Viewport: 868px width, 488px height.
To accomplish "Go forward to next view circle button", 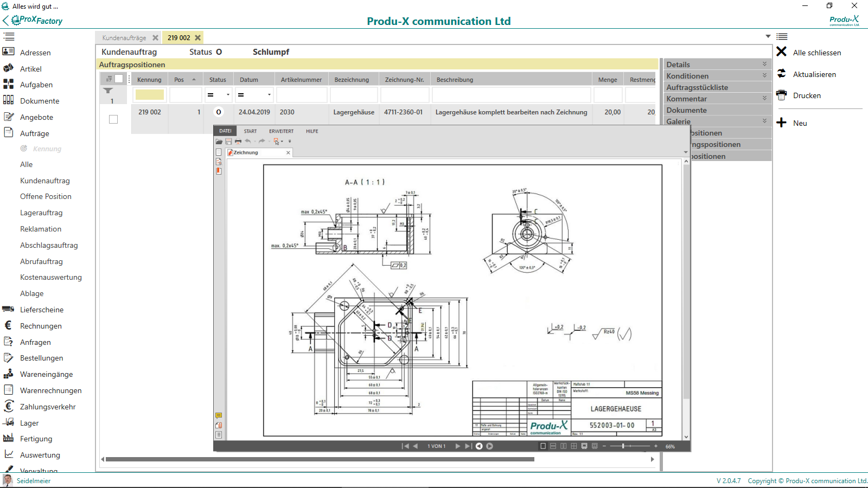I will [x=489, y=446].
